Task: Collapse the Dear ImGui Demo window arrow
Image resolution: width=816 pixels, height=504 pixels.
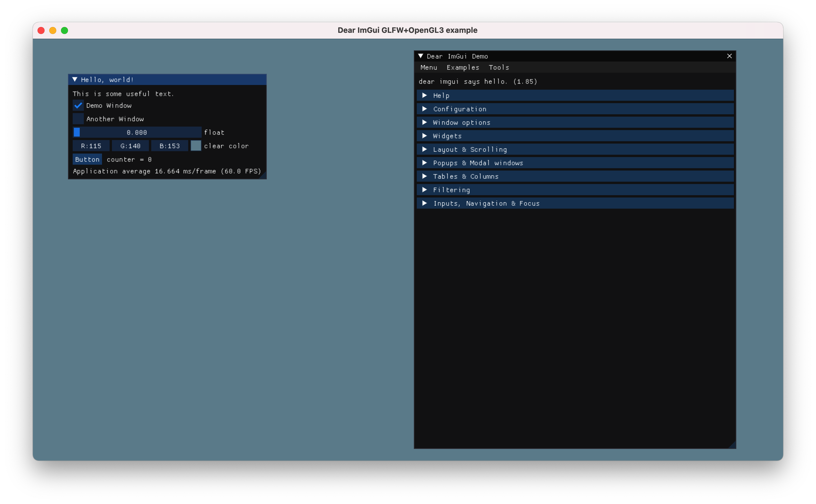Action: 421,56
